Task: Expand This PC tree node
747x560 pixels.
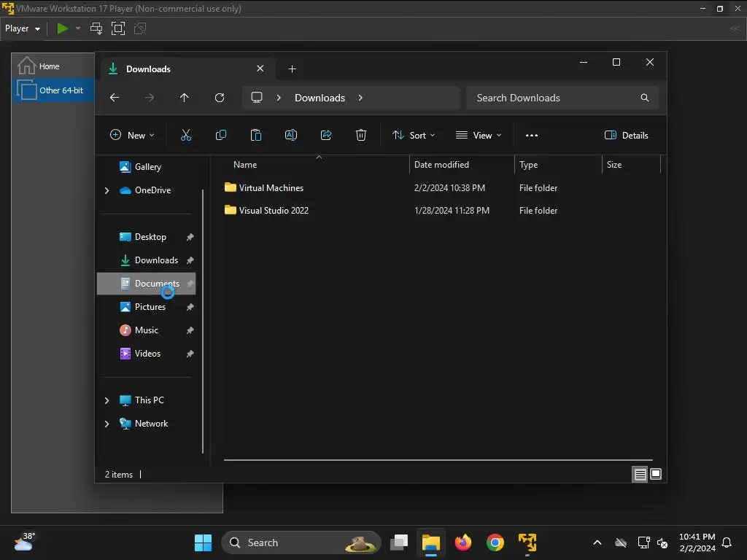Action: point(107,400)
